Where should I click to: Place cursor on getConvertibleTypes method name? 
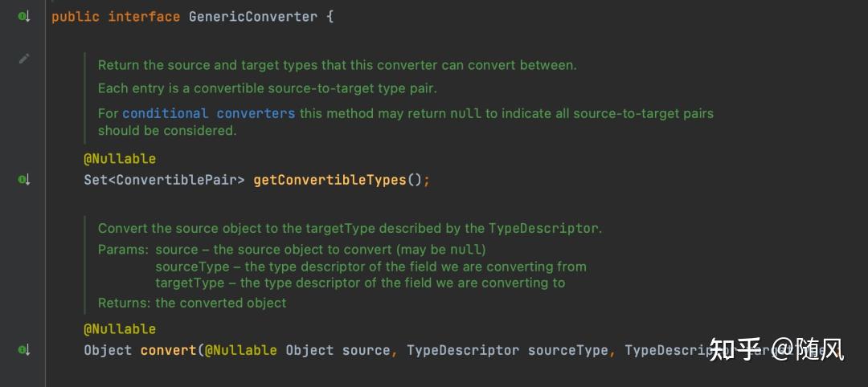click(x=330, y=180)
